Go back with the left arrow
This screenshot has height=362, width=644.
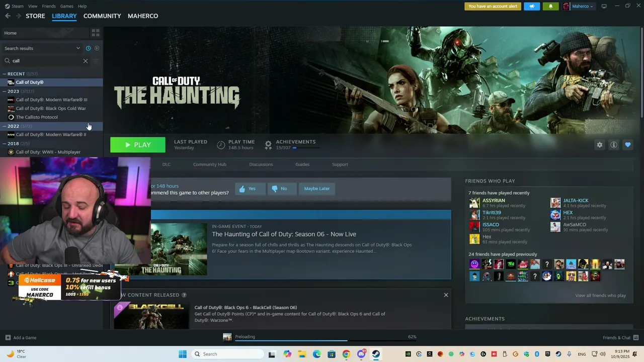coord(8,16)
